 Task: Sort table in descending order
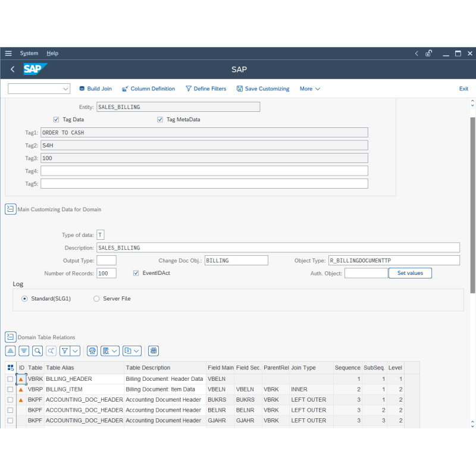point(24,351)
